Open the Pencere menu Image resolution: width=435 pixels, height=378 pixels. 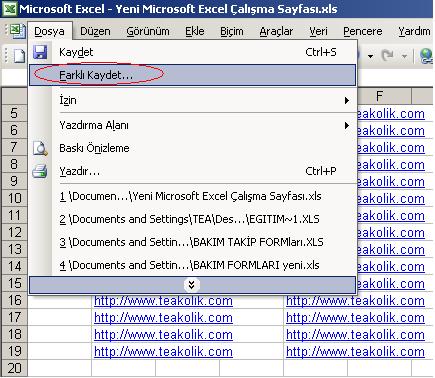click(x=363, y=31)
